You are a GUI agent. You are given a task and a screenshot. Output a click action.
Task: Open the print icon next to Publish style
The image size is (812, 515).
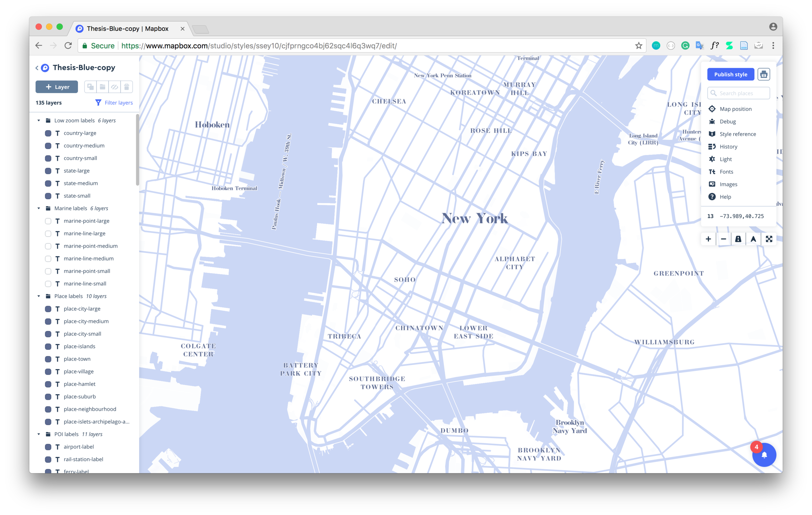tap(763, 74)
